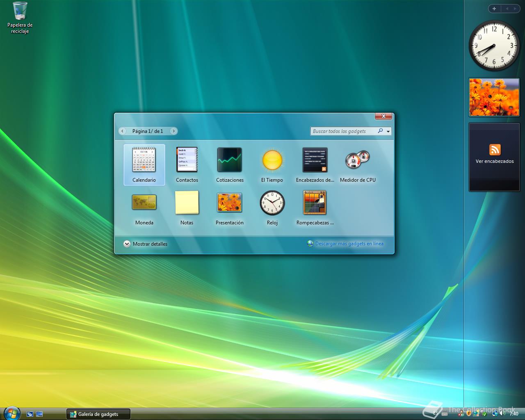
Task: Select the Encabezados de... feed gadget
Action: (x=315, y=164)
